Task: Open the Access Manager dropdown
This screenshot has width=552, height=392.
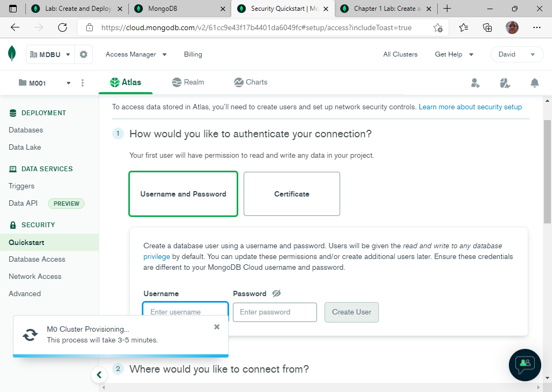Action: (x=136, y=54)
